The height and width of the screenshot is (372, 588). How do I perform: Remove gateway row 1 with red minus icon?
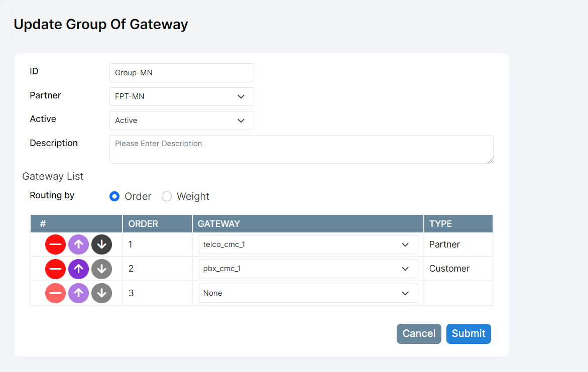[56, 244]
